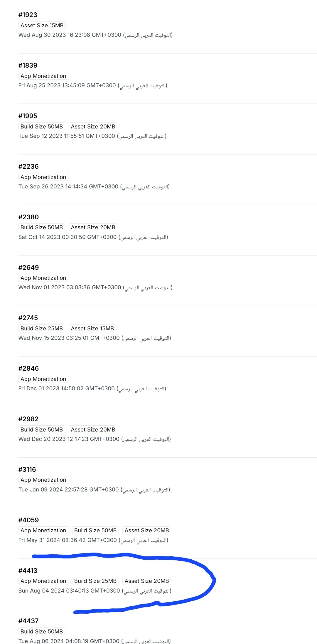Choose Build Size 25MB tag under #2745
Viewport: 317px width, 644px height.
pos(42,329)
